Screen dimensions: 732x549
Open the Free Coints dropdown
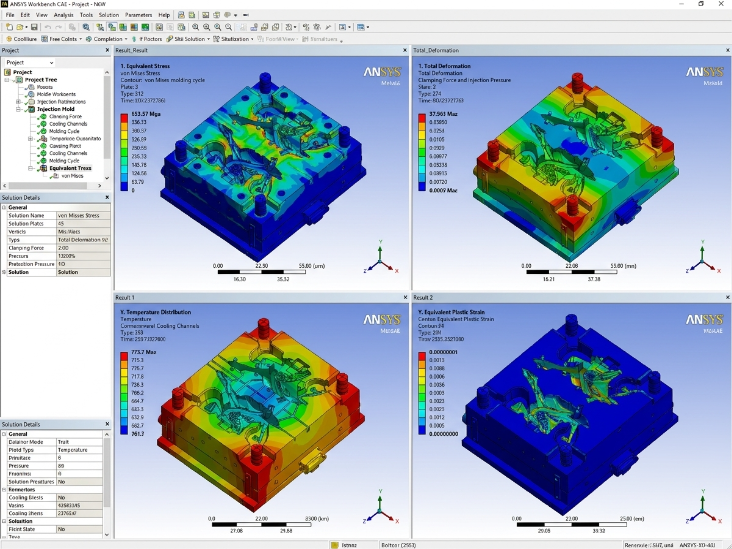click(x=62, y=39)
